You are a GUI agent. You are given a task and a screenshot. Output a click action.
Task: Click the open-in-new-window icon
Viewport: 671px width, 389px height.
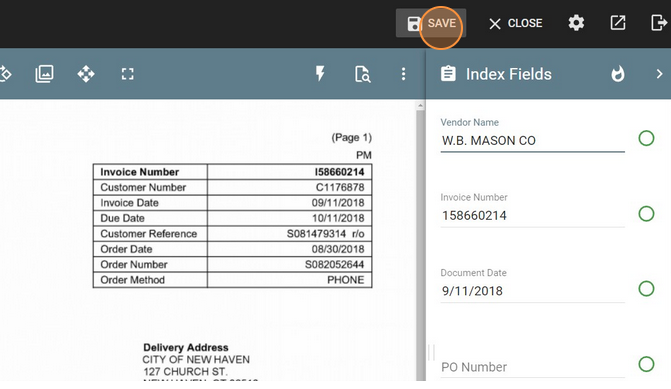click(618, 23)
